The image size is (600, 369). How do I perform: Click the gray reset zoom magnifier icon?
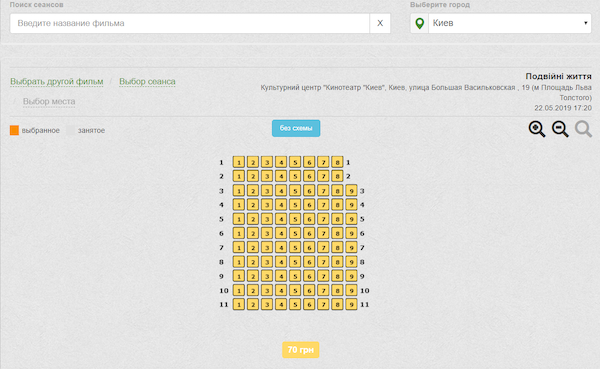[x=583, y=129]
